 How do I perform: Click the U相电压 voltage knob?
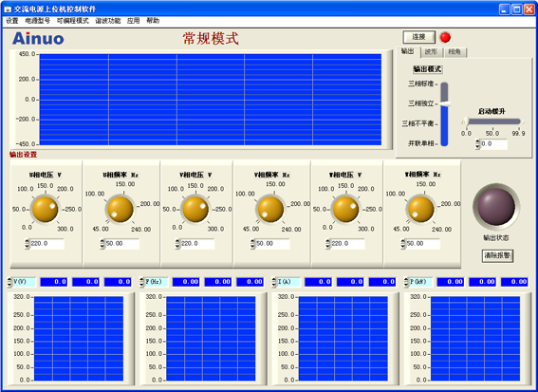point(45,210)
